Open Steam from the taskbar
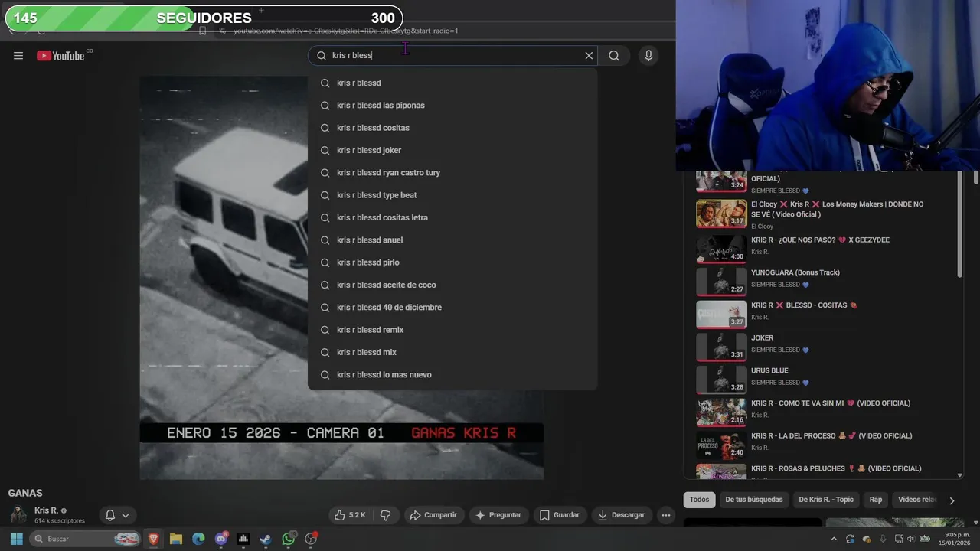 pos(266,539)
